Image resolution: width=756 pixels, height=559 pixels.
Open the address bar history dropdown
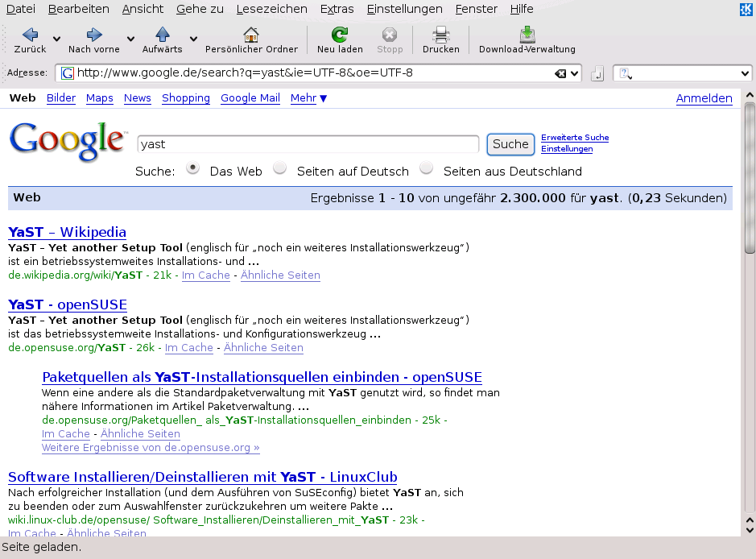[574, 74]
